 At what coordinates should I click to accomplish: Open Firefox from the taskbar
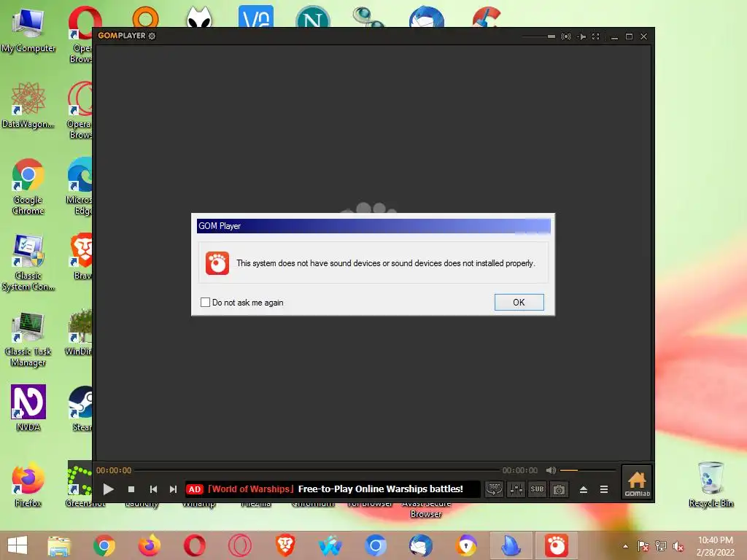(x=149, y=545)
